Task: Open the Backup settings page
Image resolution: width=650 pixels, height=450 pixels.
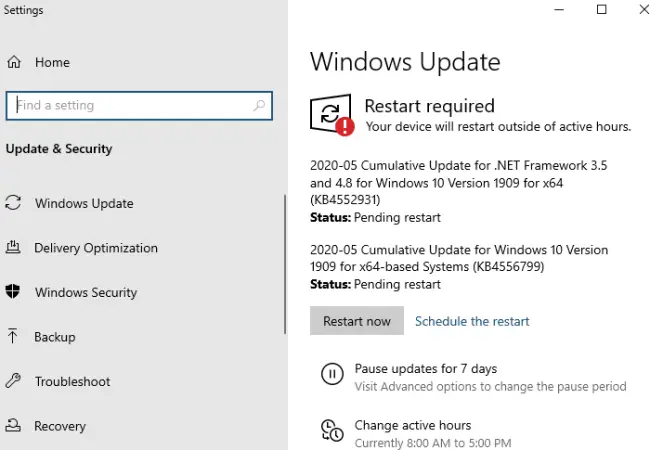Action: click(55, 337)
